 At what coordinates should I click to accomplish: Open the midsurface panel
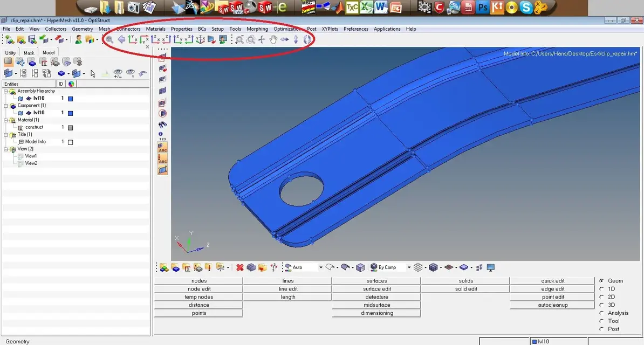click(x=376, y=305)
